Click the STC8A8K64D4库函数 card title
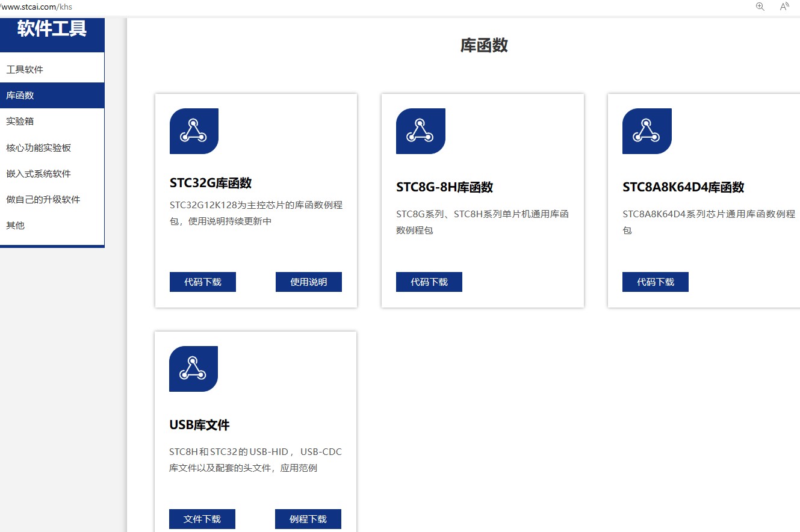 point(683,187)
